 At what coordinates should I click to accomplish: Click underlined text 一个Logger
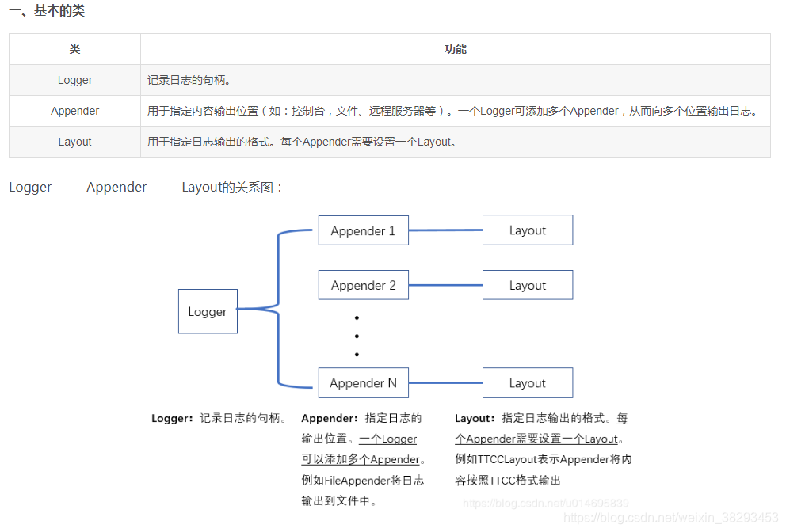[x=388, y=439]
